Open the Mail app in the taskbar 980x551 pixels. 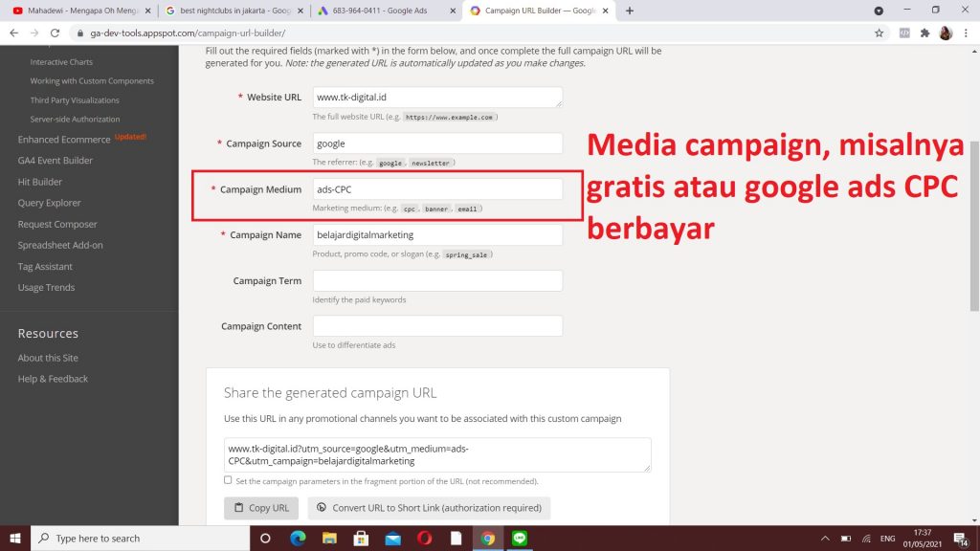tap(392, 538)
